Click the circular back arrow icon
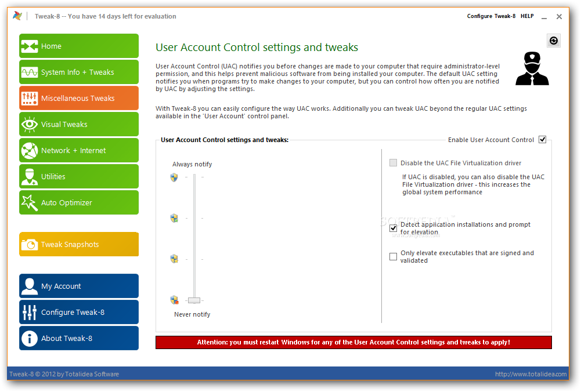The width and height of the screenshot is (581, 392). pyautogui.click(x=554, y=41)
